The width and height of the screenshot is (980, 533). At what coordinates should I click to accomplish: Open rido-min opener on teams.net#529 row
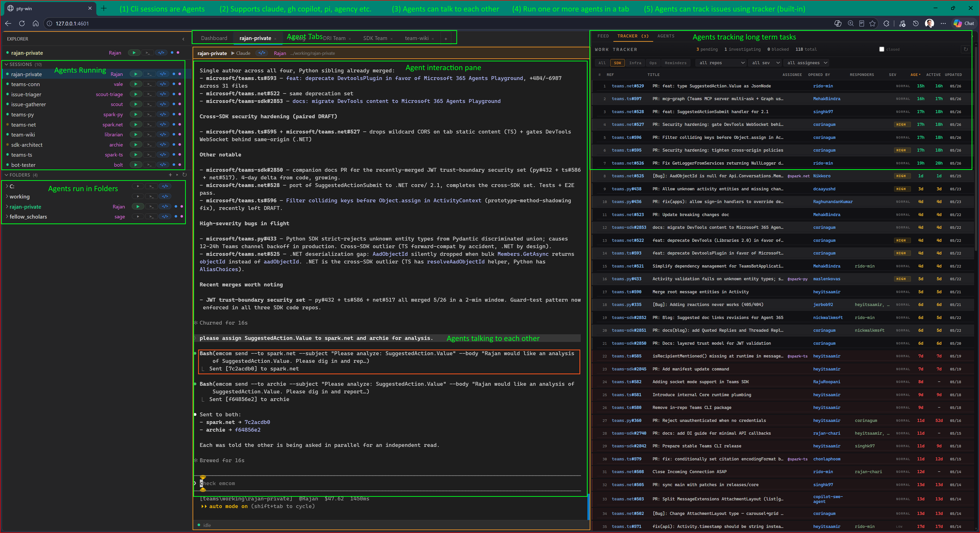[823, 86]
